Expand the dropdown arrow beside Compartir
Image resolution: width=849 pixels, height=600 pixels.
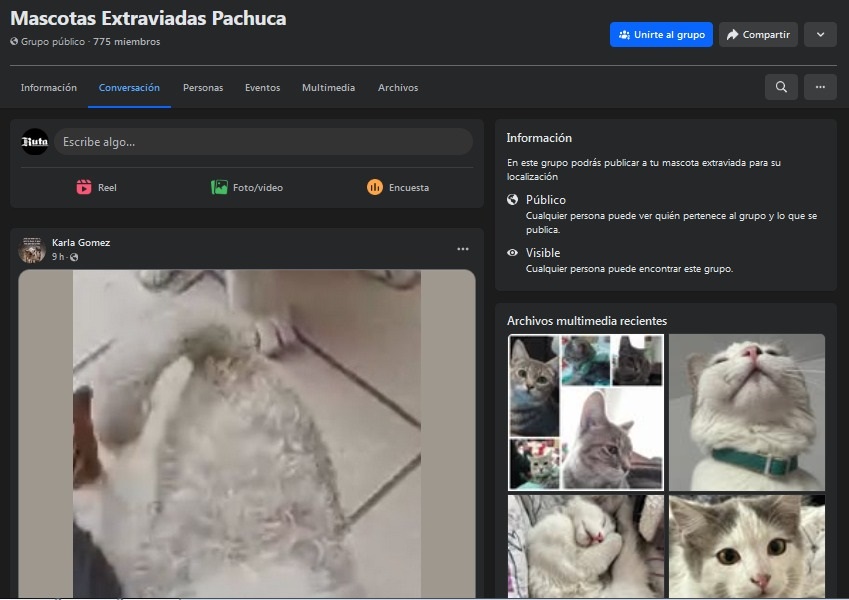click(x=820, y=35)
